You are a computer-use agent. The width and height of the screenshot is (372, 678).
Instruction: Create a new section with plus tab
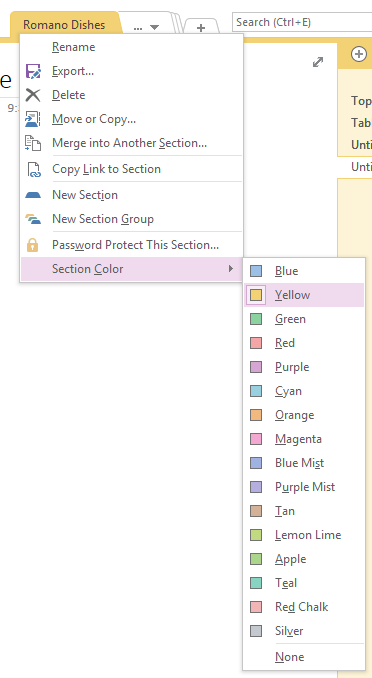point(201,28)
